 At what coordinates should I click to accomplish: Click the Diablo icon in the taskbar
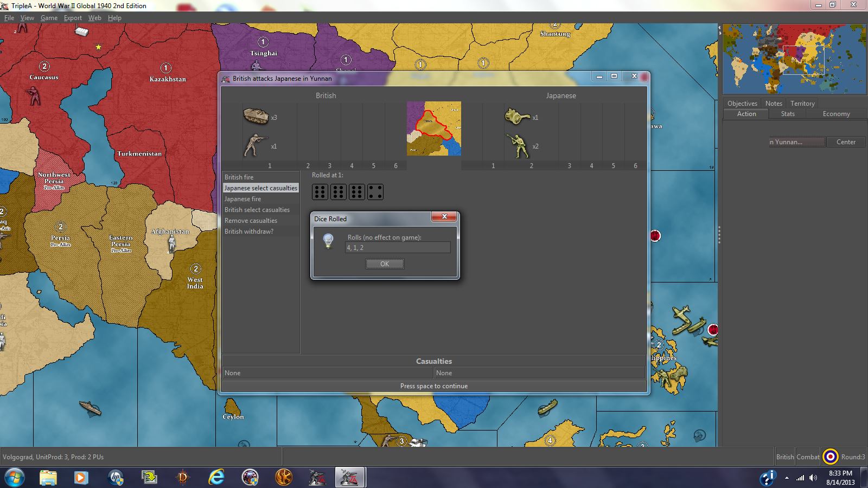coord(183,477)
